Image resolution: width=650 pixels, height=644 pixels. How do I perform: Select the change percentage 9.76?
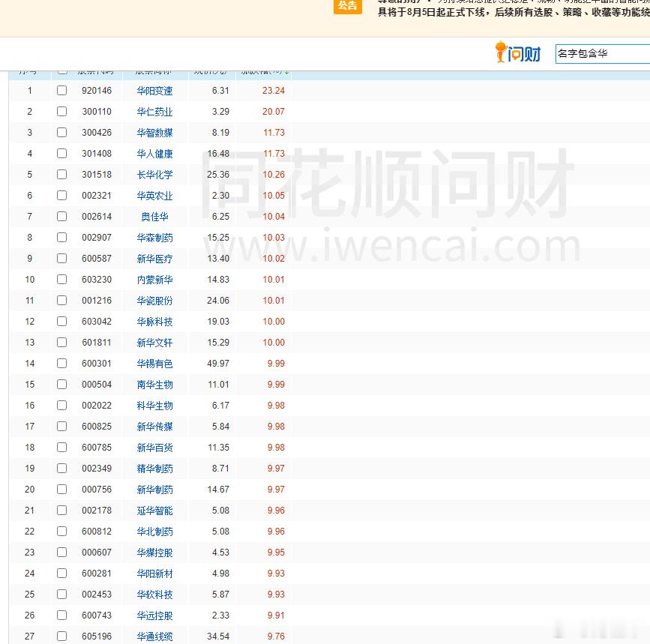point(276,636)
